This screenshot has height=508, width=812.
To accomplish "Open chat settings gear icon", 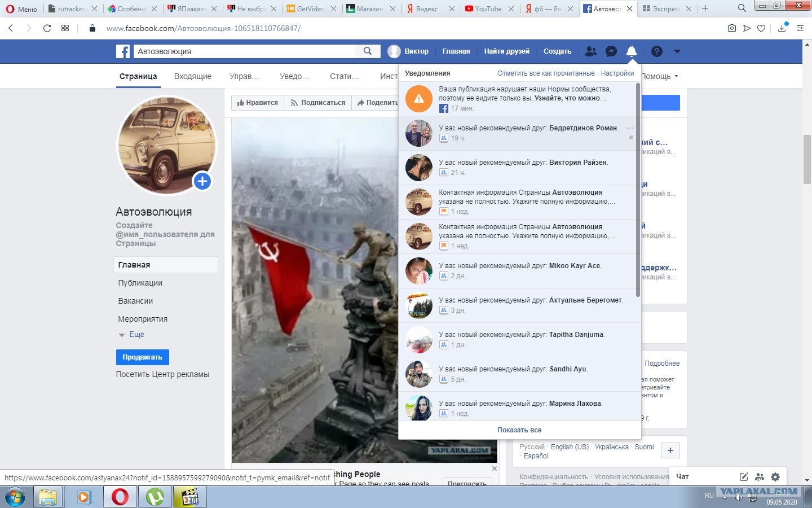I will pyautogui.click(x=775, y=477).
